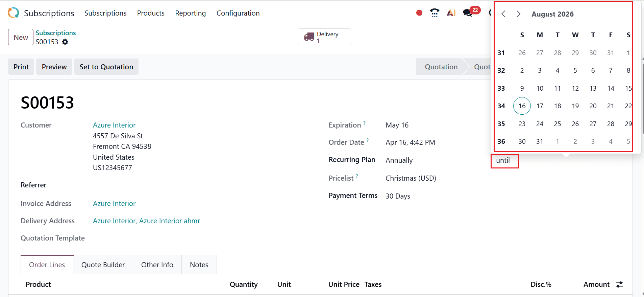Click the New button
Screen dimensions: 644x297
click(21, 37)
